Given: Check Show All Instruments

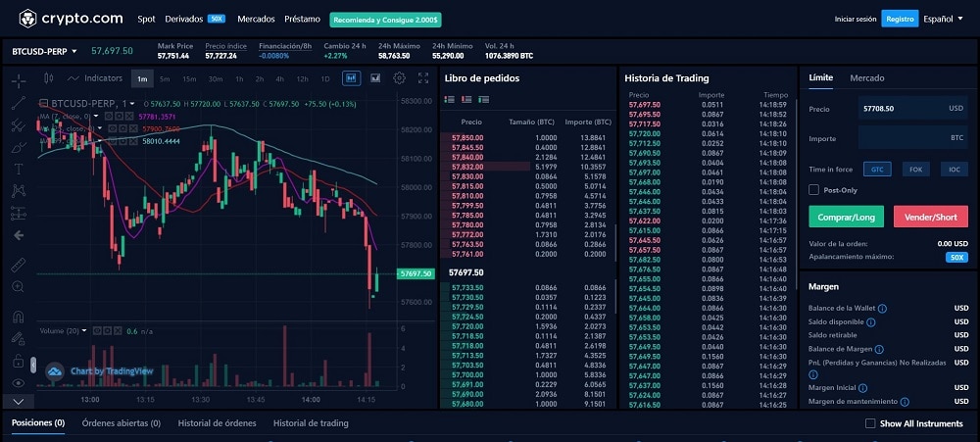Looking at the screenshot, I should pyautogui.click(x=870, y=424).
